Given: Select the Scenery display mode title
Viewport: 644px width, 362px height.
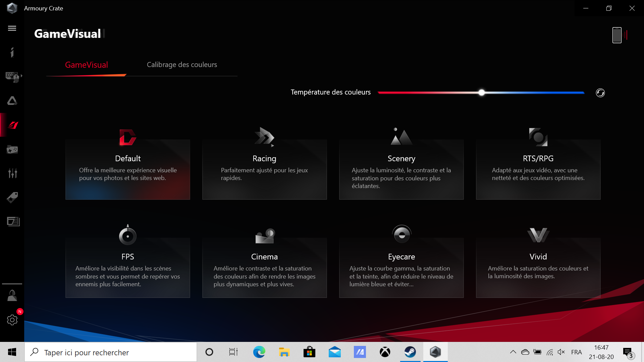Looking at the screenshot, I should [401, 159].
